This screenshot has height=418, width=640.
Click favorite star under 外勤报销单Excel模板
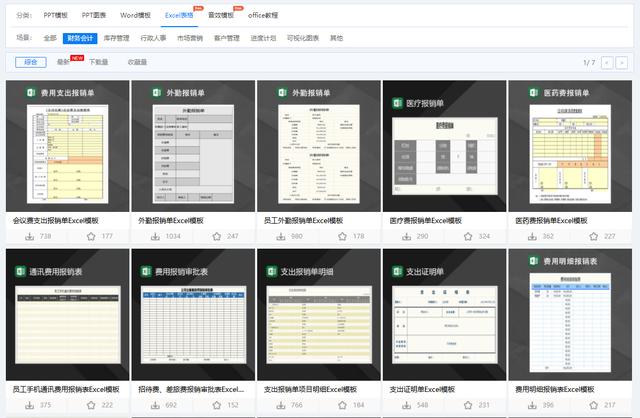[x=218, y=237]
